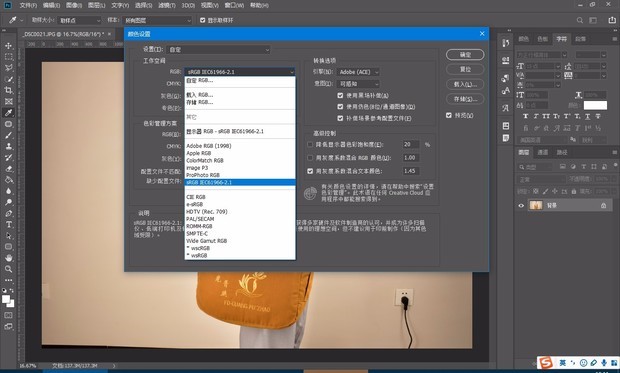Click the Save button in dialog
Image resolution: width=620 pixels, height=373 pixels.
(465, 99)
